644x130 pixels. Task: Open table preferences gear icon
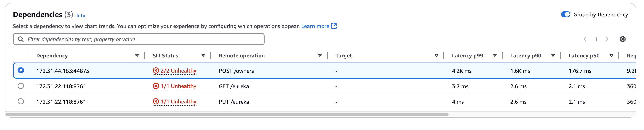622,39
